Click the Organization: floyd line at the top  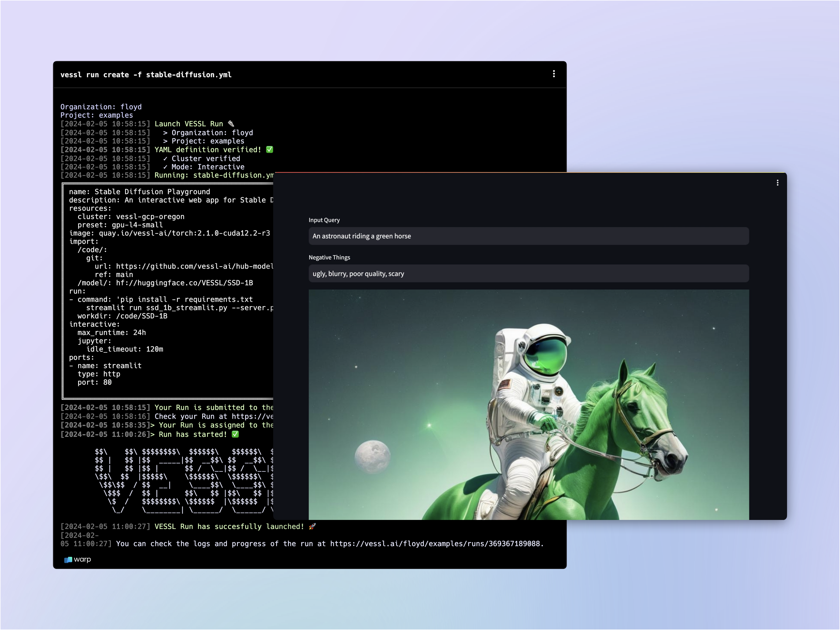pos(101,107)
